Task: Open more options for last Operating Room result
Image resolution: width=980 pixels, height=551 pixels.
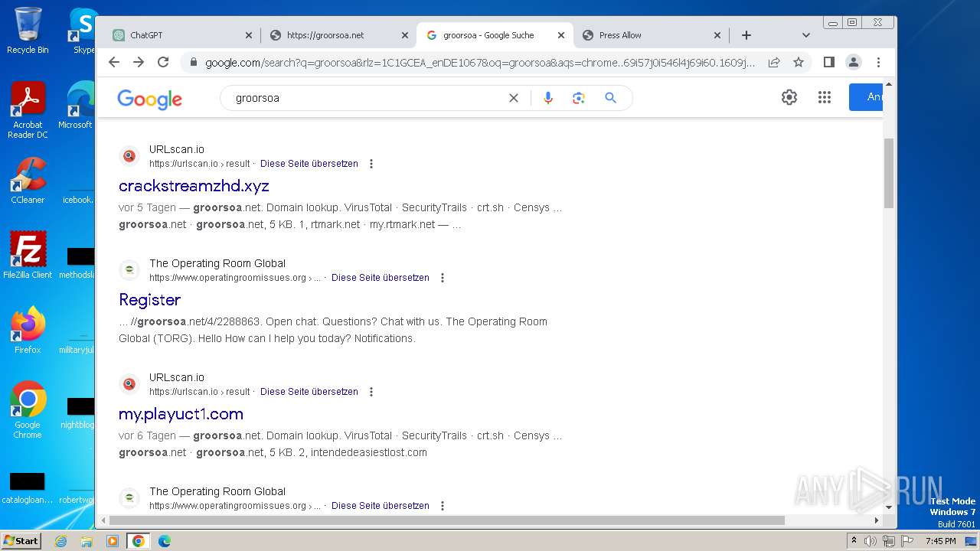Action: 443,506
